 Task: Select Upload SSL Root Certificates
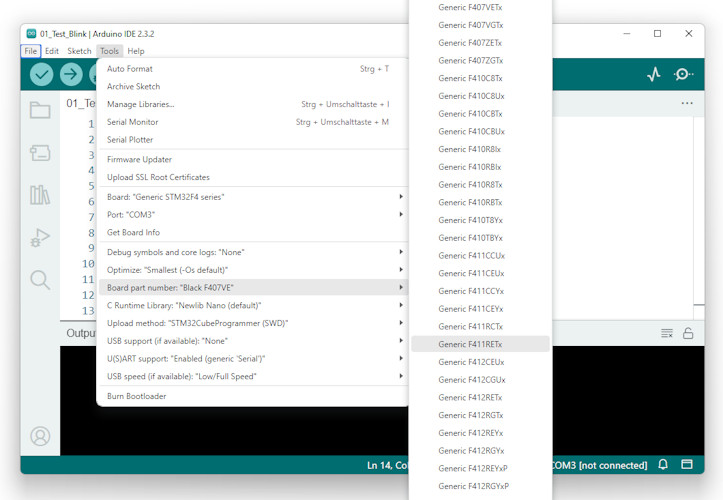(252, 177)
